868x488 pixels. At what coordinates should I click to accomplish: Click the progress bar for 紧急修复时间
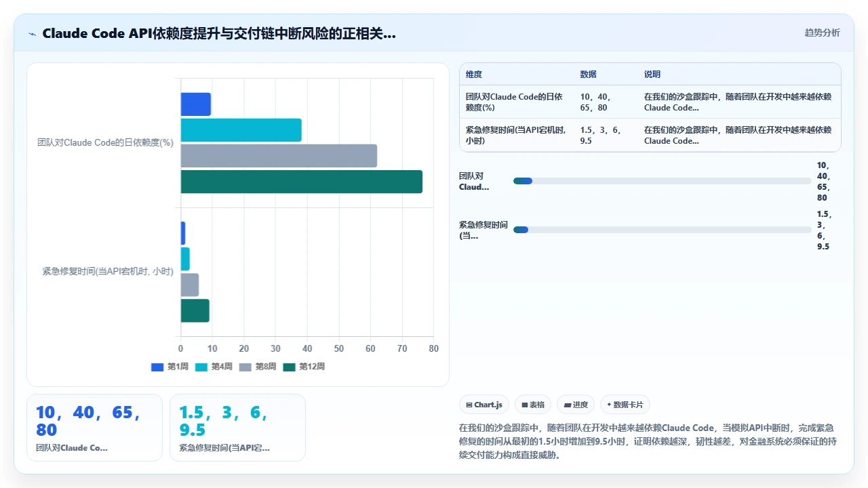pyautogui.click(x=662, y=230)
